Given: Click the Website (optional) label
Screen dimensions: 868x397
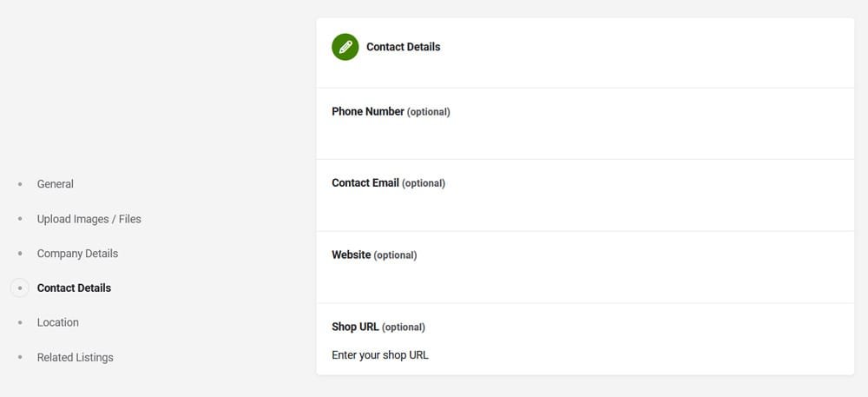Looking at the screenshot, I should coord(374,255).
